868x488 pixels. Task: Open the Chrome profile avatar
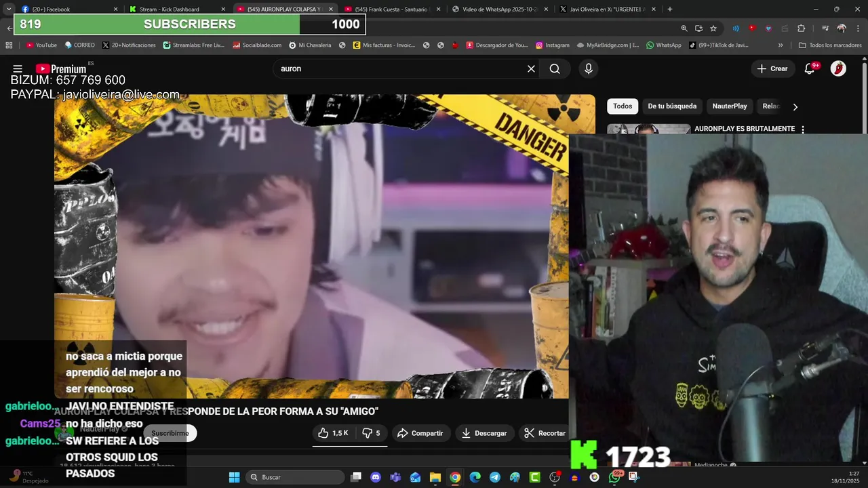842,28
